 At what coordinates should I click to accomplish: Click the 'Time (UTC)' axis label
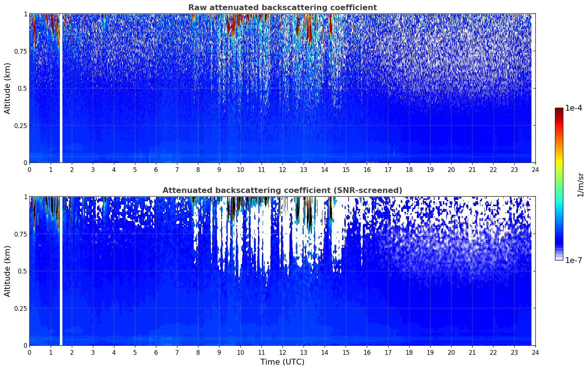click(x=282, y=362)
